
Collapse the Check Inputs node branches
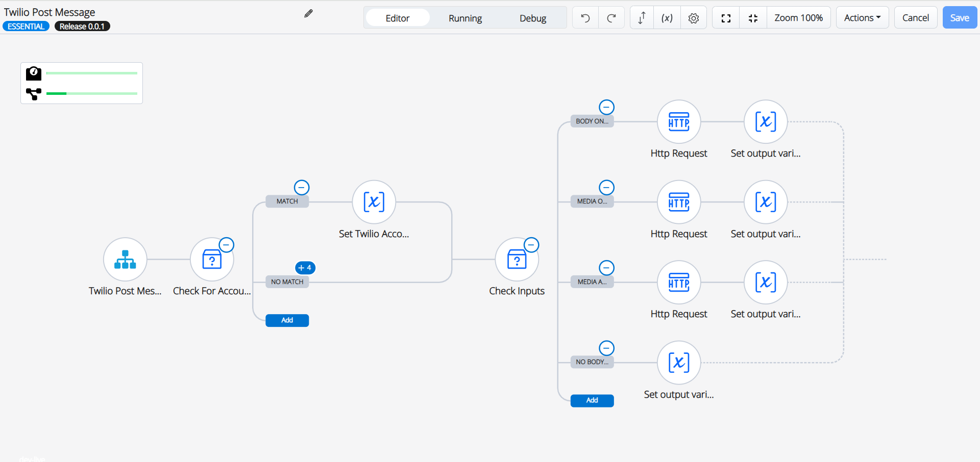coord(531,245)
